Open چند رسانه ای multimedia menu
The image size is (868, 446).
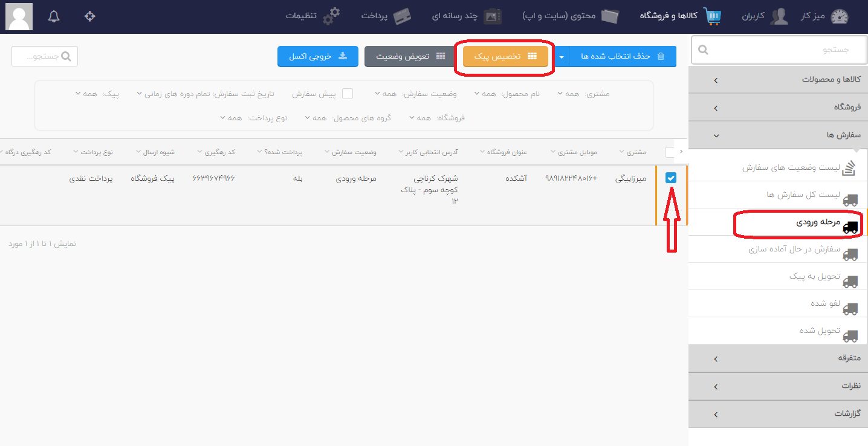467,16
